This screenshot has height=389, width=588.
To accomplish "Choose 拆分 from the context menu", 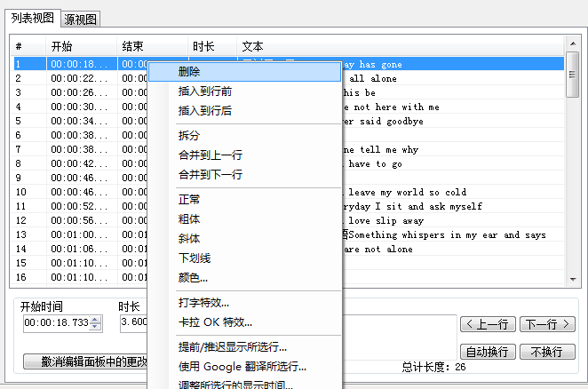I will [244, 135].
